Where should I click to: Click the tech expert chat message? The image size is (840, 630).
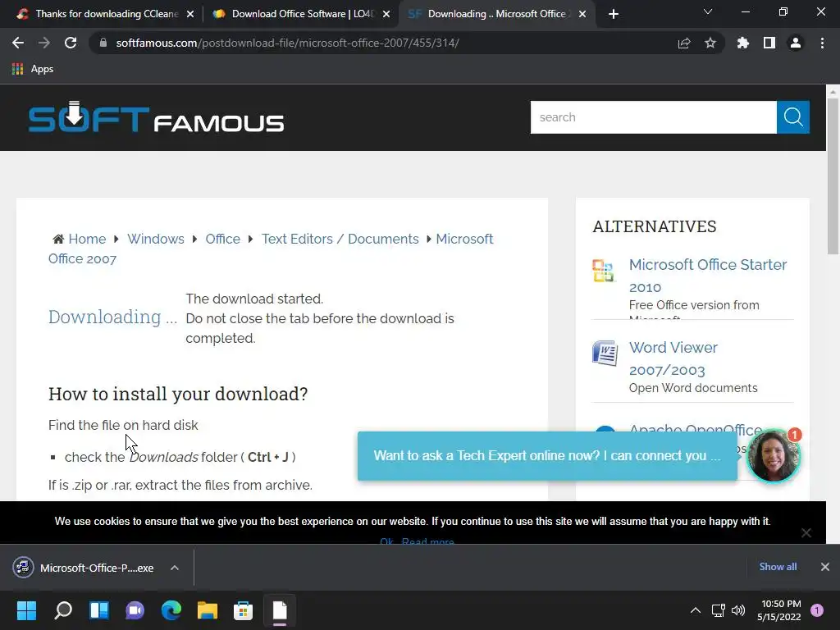[547, 456]
